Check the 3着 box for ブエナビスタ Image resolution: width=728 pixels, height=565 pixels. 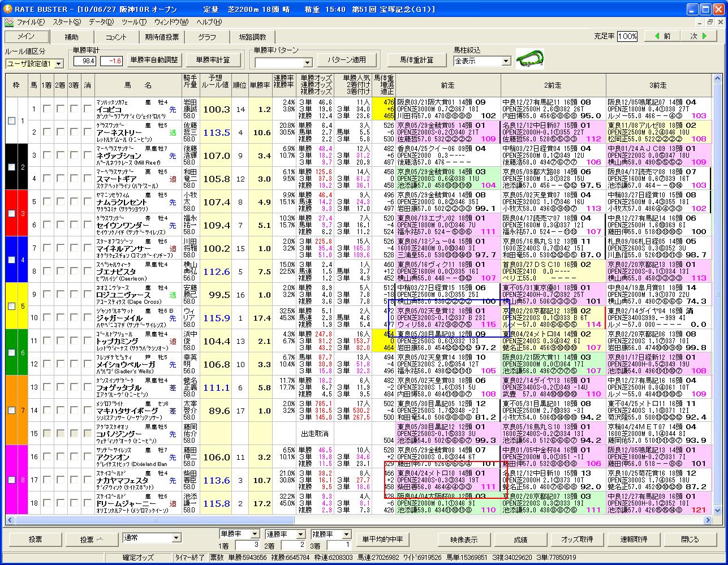pyautogui.click(x=74, y=271)
